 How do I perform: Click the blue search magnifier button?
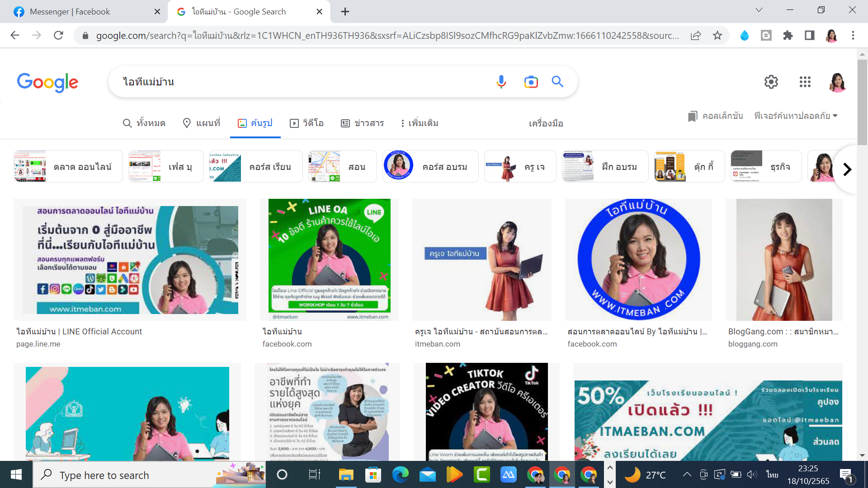(557, 82)
